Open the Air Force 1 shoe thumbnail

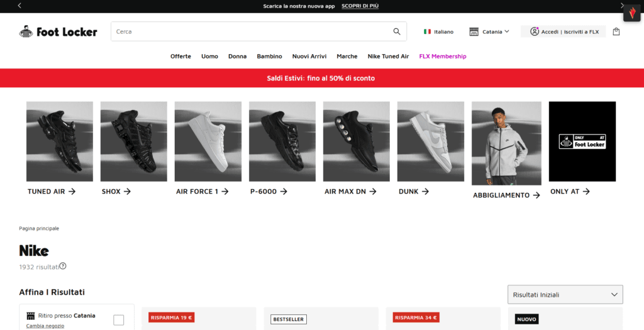click(208, 141)
